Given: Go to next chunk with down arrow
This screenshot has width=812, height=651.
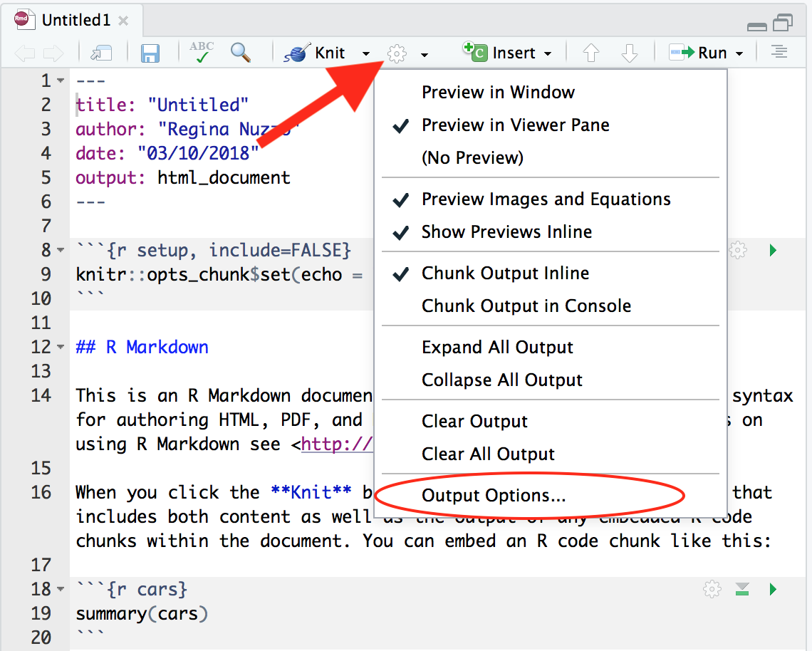Looking at the screenshot, I should [629, 53].
